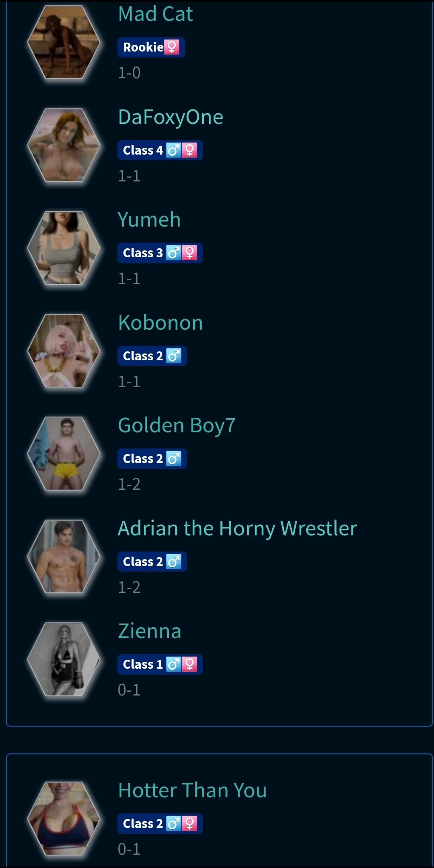Select the Yumeh name link
This screenshot has width=434, height=868.
click(x=149, y=220)
